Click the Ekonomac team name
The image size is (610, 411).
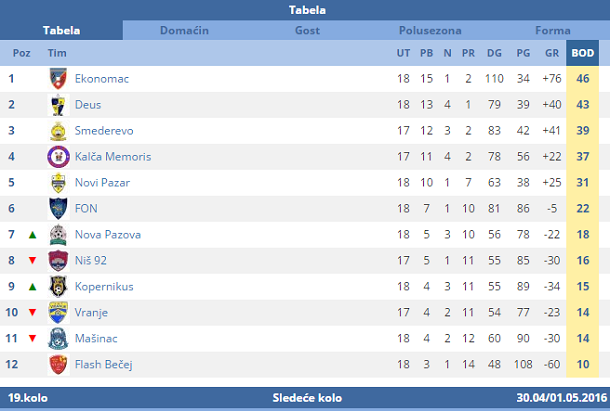pos(102,79)
